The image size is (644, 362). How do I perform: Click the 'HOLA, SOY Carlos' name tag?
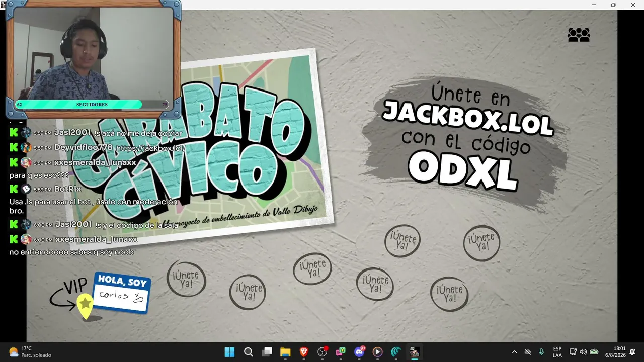(122, 293)
